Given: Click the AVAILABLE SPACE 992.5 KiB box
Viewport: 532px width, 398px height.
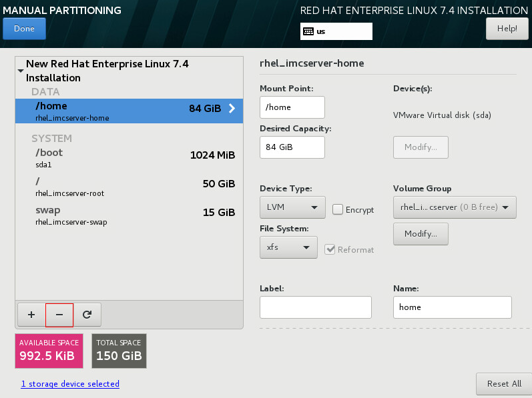Looking at the screenshot, I should pos(49,351).
